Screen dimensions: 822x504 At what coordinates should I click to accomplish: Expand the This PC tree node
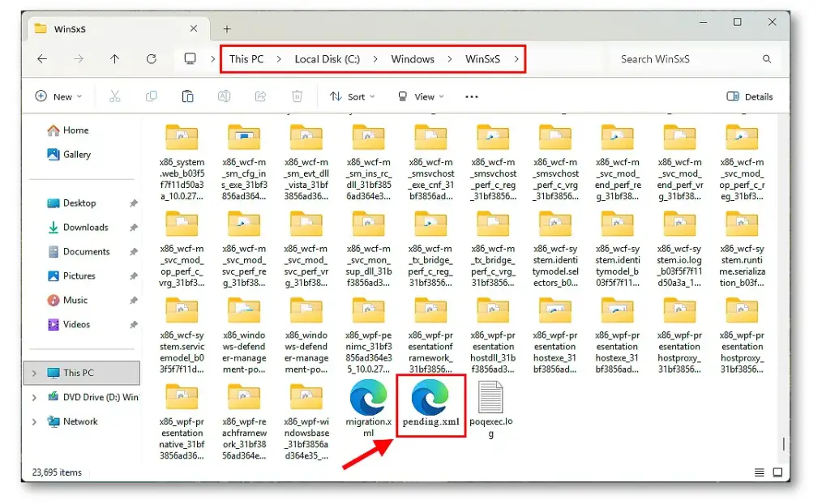point(34,373)
